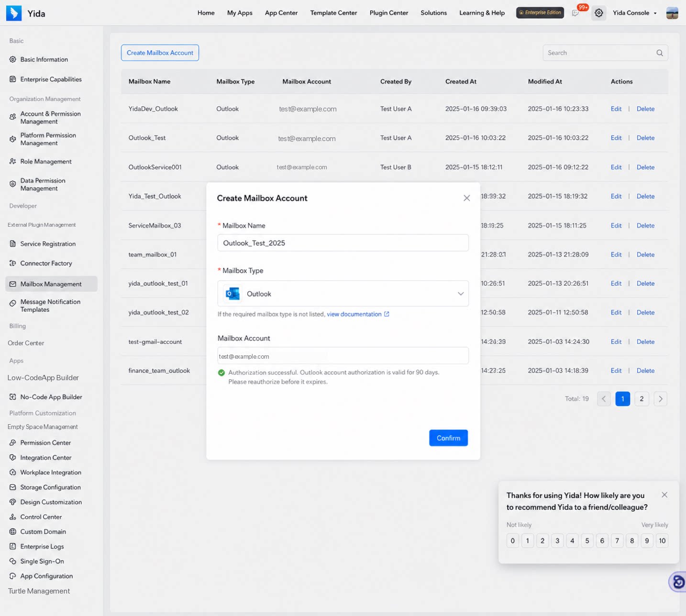The width and height of the screenshot is (686, 616).
Task: Open the user avatar in top right
Action: [672, 13]
